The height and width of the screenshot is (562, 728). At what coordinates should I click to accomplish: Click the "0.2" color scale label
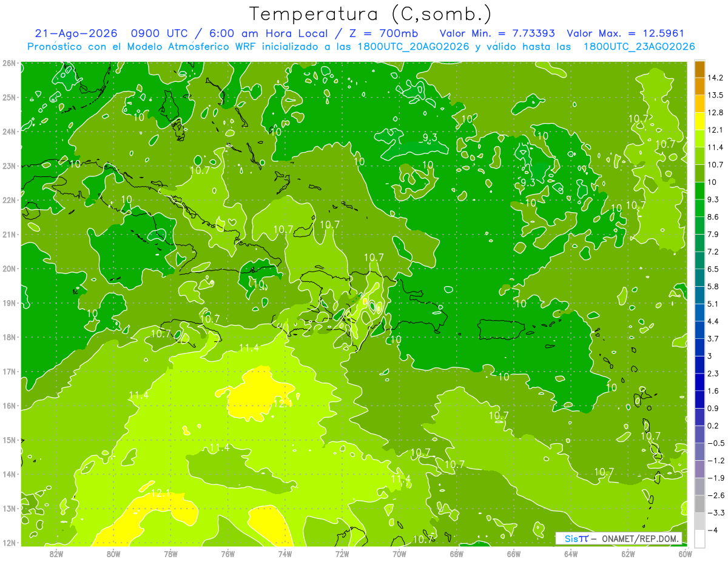tap(713, 426)
